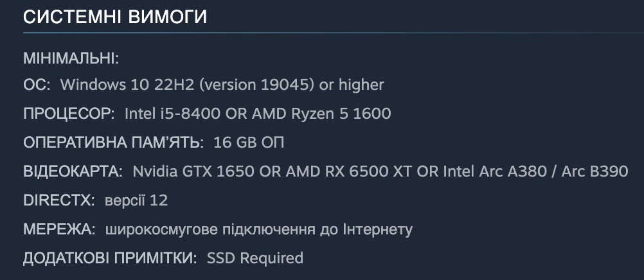Click the ОПЕРАТИВНА ПАМ'ЯТЬ label
Screen dimensions: 644x280
113,143
